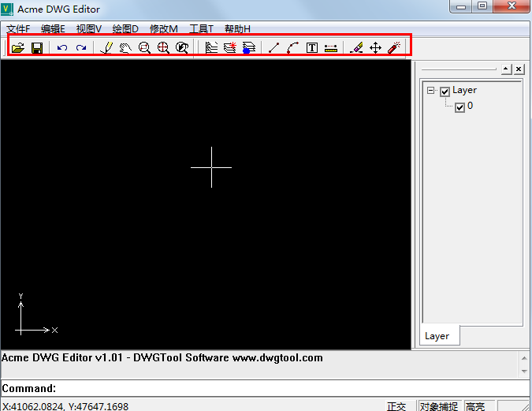
Task: Activate the Move four-arrow tool
Action: [376, 47]
